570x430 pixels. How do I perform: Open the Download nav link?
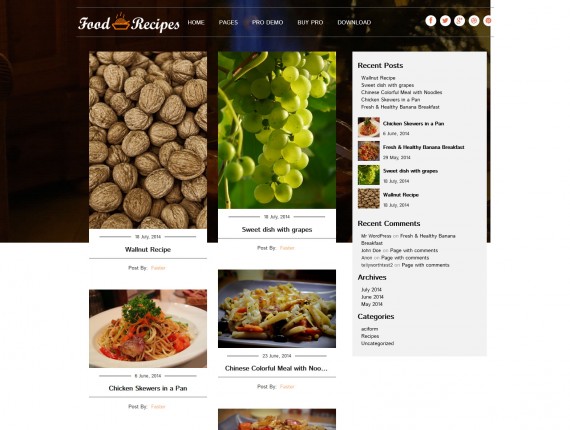pyautogui.click(x=354, y=23)
